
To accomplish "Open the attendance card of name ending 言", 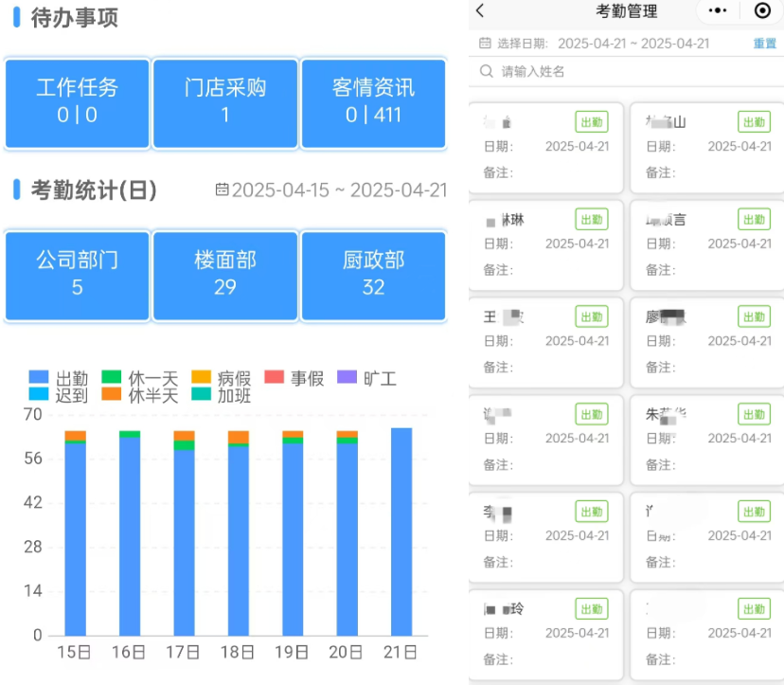I will 707,244.
